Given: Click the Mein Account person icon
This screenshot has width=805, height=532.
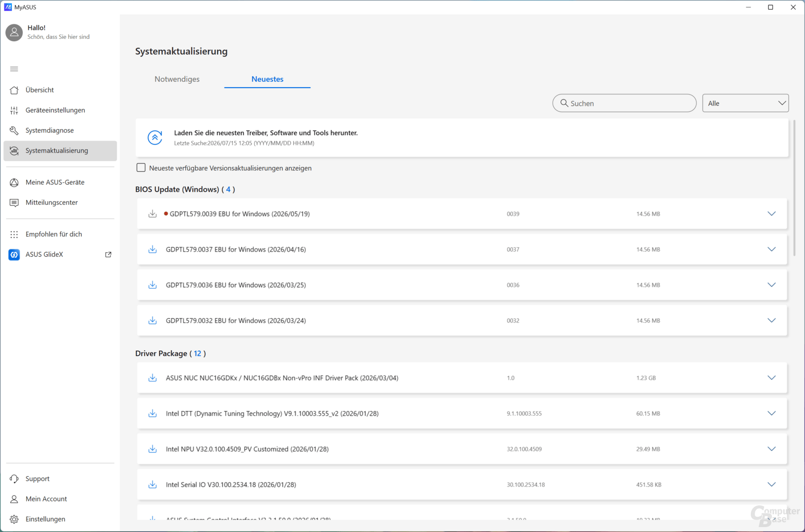Looking at the screenshot, I should tap(14, 499).
